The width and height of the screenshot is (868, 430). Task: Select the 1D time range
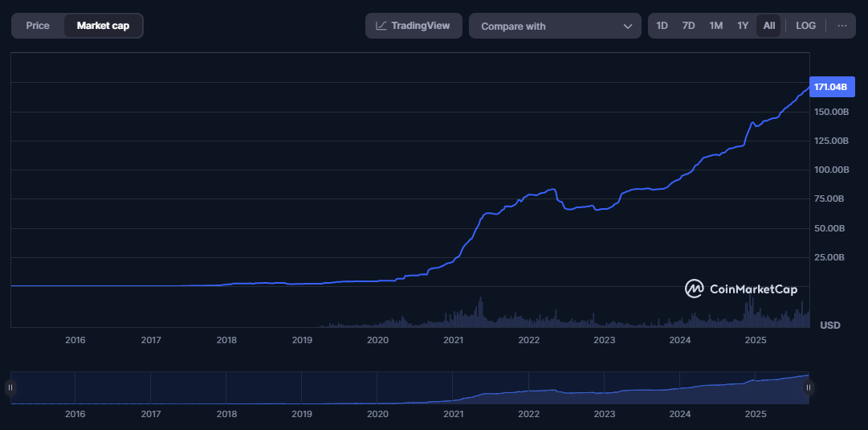[x=662, y=26]
